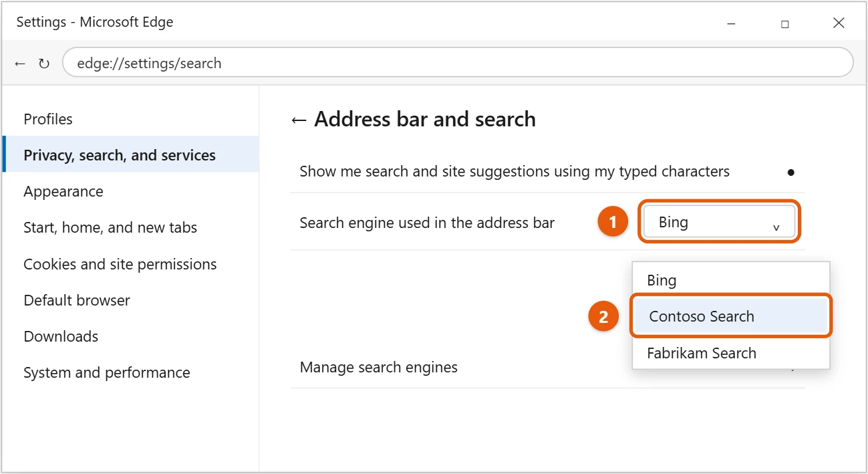Image resolution: width=868 pixels, height=474 pixels.
Task: Minimize the Microsoft Edge window
Action: 731,23
